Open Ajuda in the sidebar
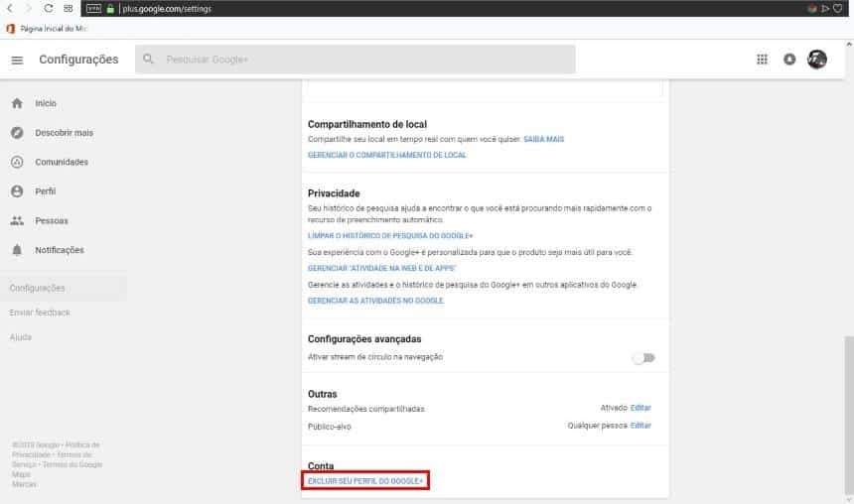This screenshot has height=504, width=854. [x=21, y=337]
